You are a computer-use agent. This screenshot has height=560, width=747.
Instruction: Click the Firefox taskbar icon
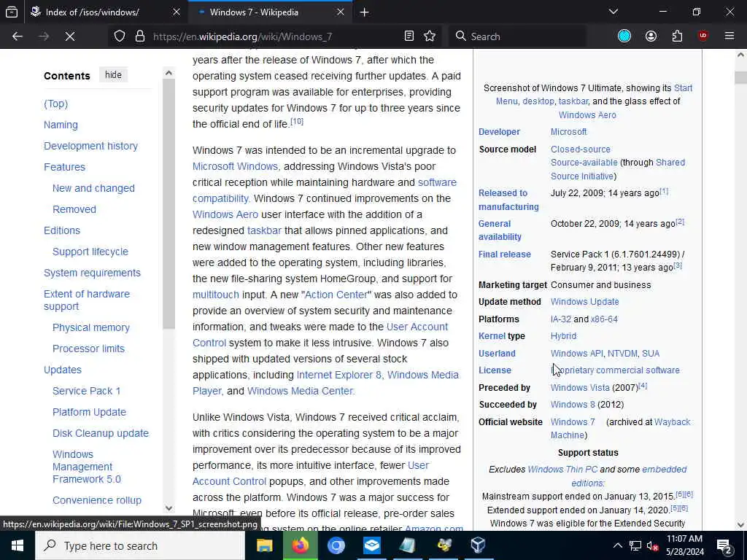(x=300, y=545)
